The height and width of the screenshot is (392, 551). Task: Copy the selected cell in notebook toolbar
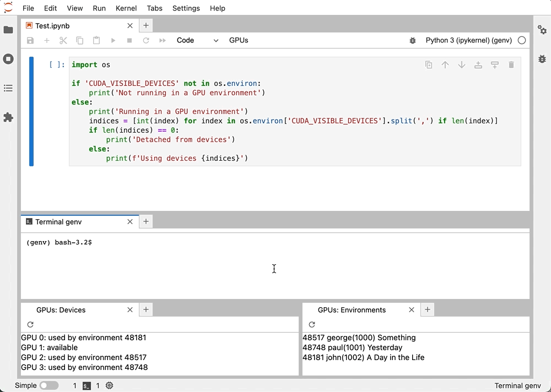(80, 40)
